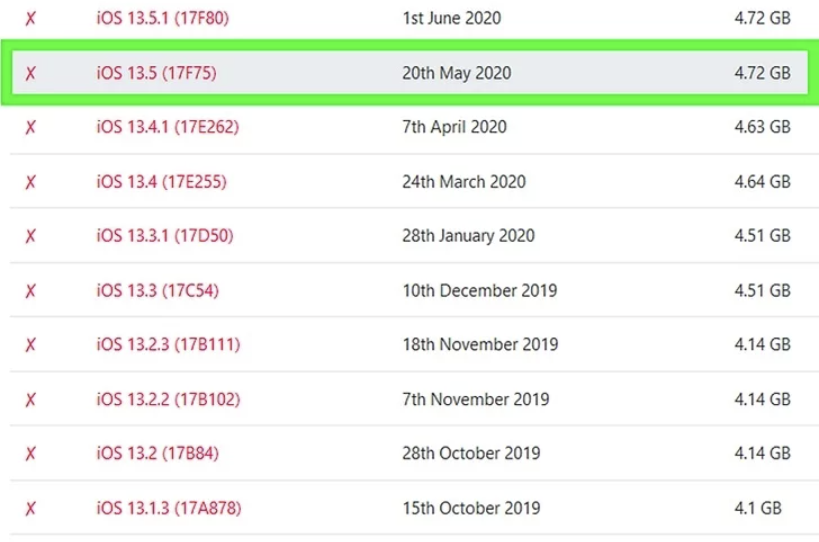Viewport: 819px width, 542px height.
Task: Click the X icon for iOS 13.5 row
Action: pos(31,73)
